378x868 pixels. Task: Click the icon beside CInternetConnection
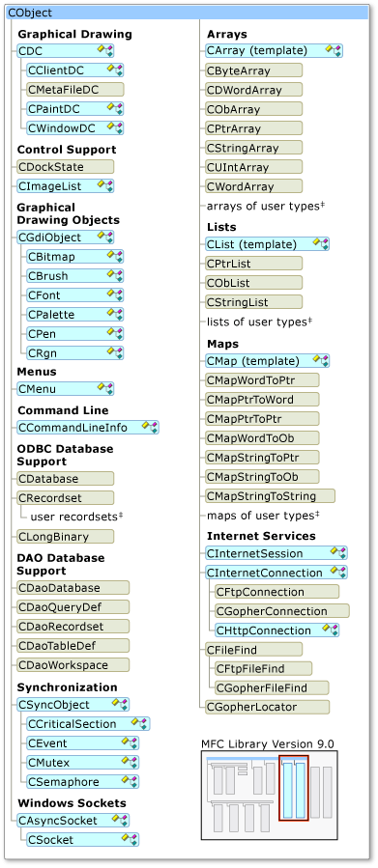pos(338,573)
